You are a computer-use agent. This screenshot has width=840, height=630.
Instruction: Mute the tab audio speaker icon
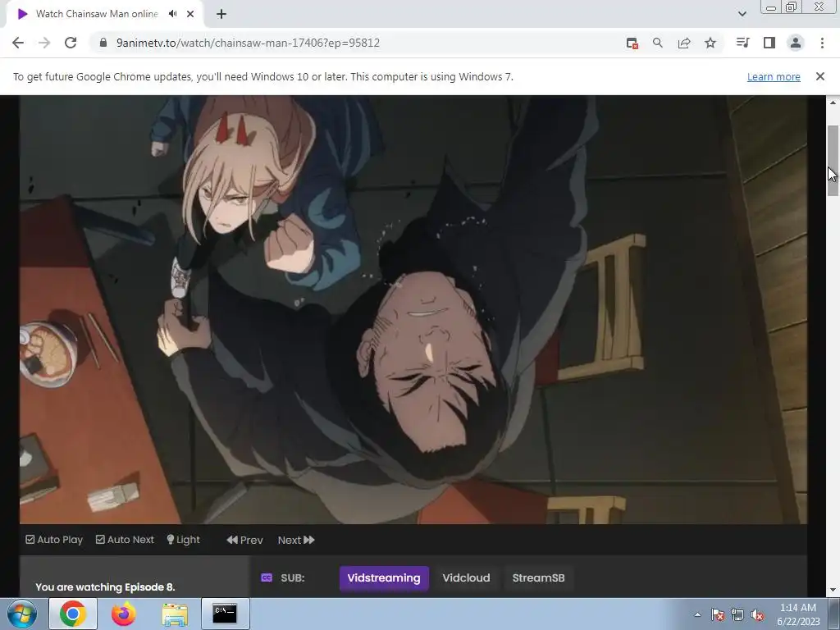(x=172, y=14)
